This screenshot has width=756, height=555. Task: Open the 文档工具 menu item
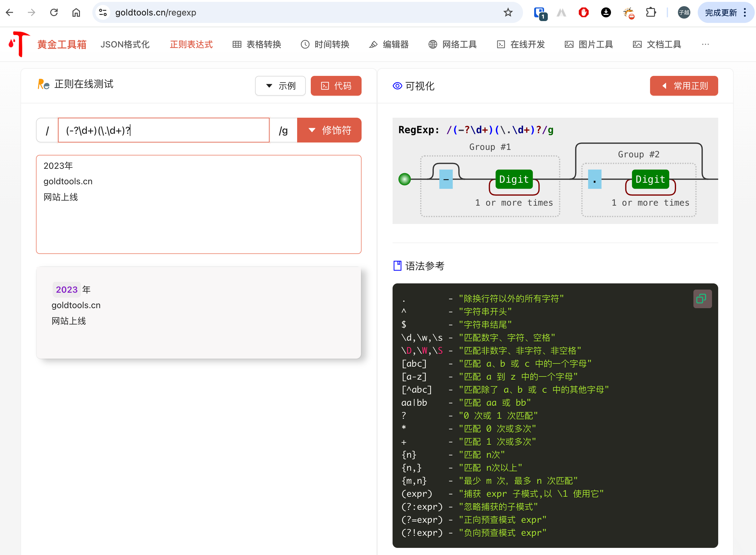click(657, 44)
